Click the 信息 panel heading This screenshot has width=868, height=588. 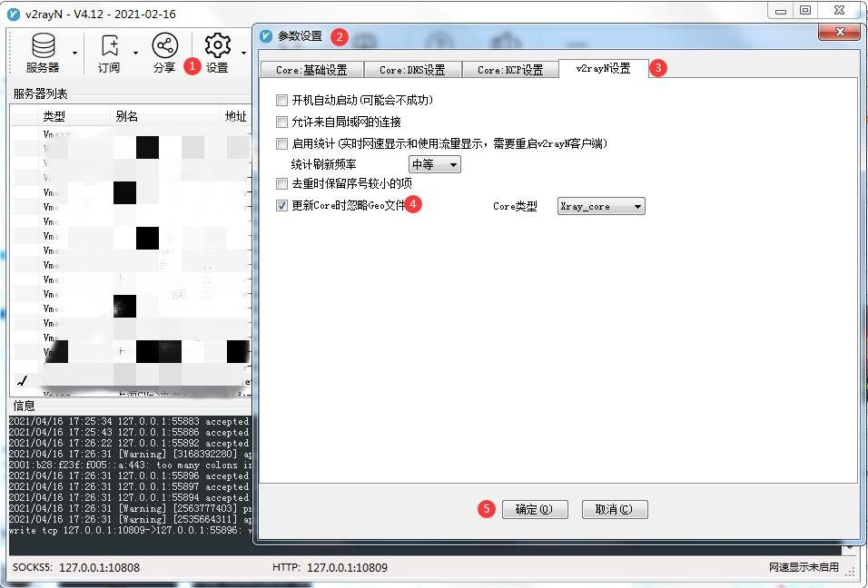pyautogui.click(x=24, y=406)
